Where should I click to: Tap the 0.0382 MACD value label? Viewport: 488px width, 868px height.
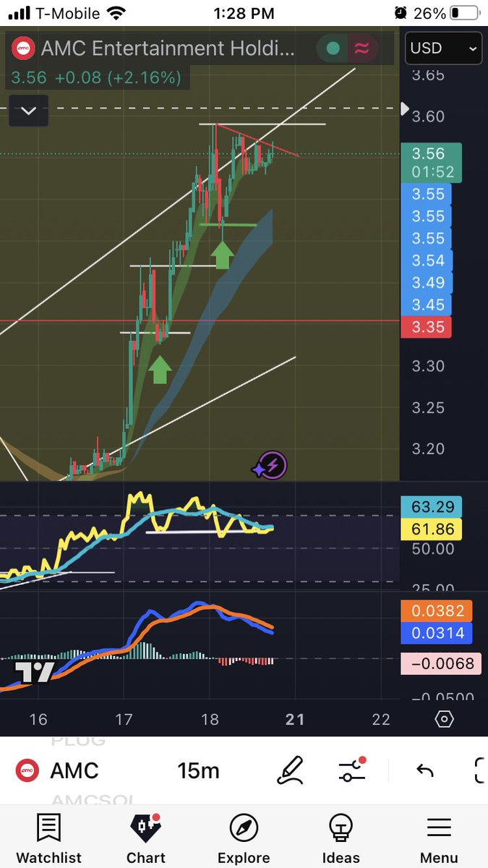pos(436,611)
